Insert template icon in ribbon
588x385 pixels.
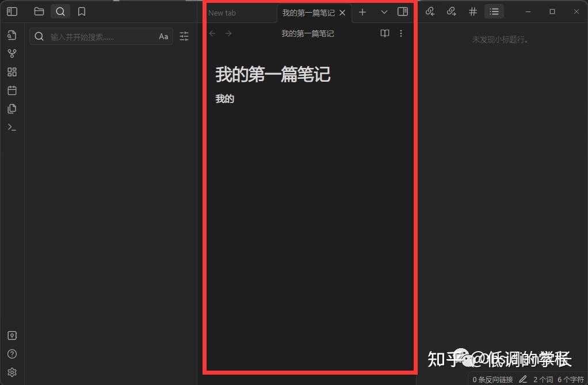pos(12,109)
